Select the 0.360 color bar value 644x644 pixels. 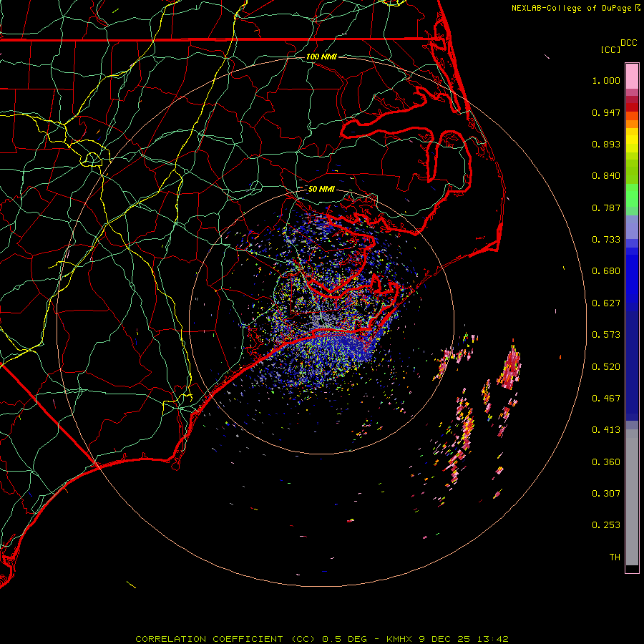606,462
